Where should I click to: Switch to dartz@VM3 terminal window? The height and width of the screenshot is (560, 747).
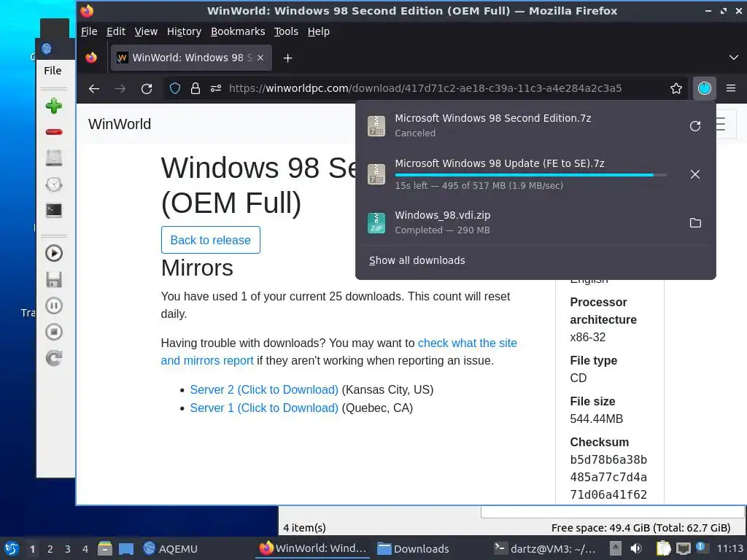point(544,548)
